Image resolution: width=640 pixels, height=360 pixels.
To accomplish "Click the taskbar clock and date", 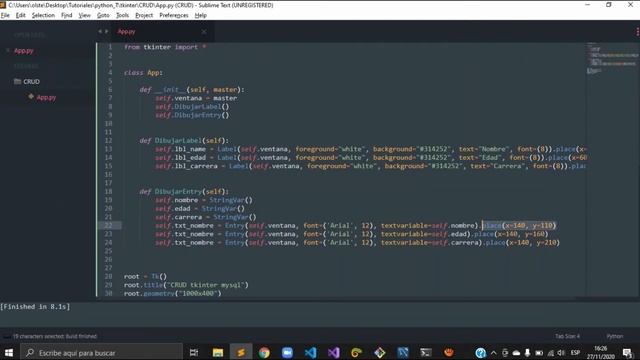I will (601, 352).
